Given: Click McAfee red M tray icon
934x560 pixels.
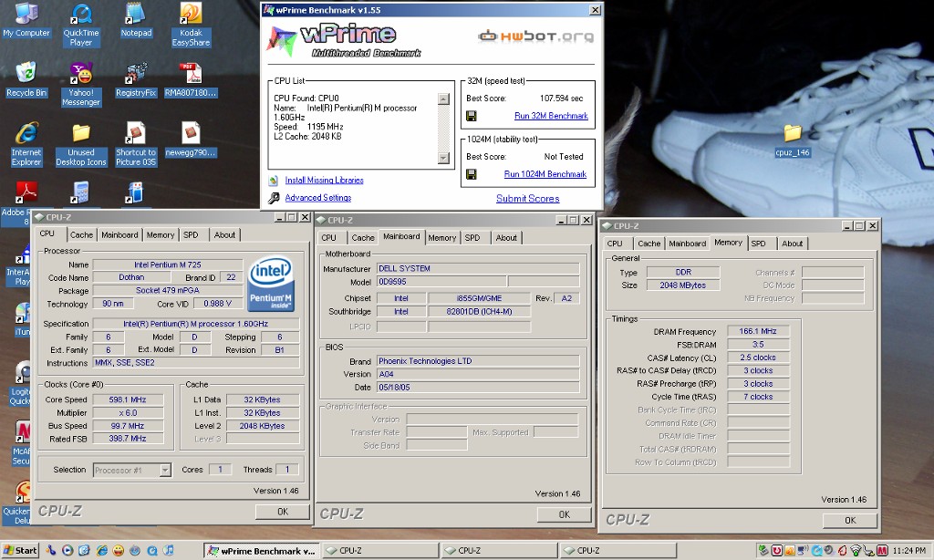Looking at the screenshot, I should 882,551.
